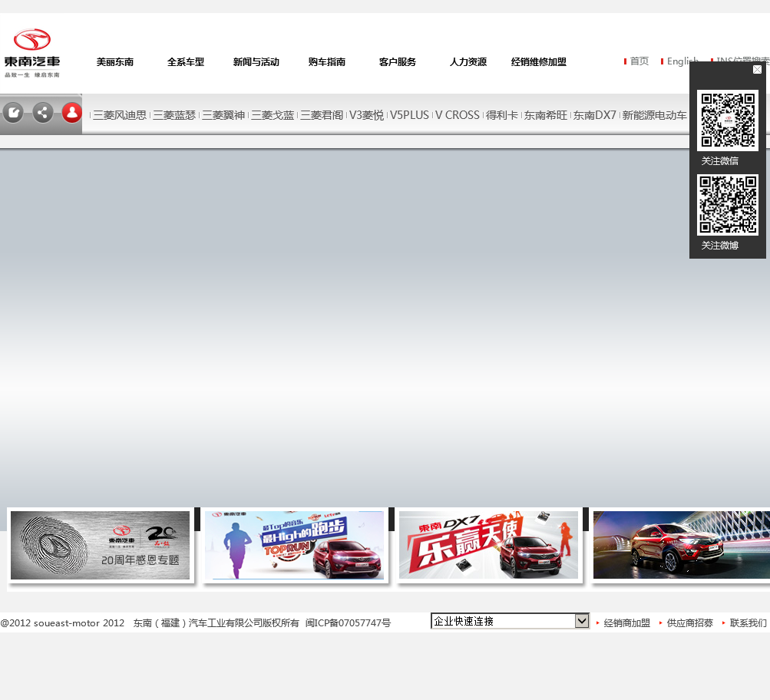Select 三菱翼神 model
Viewport: 770px width, 700px height.
[223, 115]
